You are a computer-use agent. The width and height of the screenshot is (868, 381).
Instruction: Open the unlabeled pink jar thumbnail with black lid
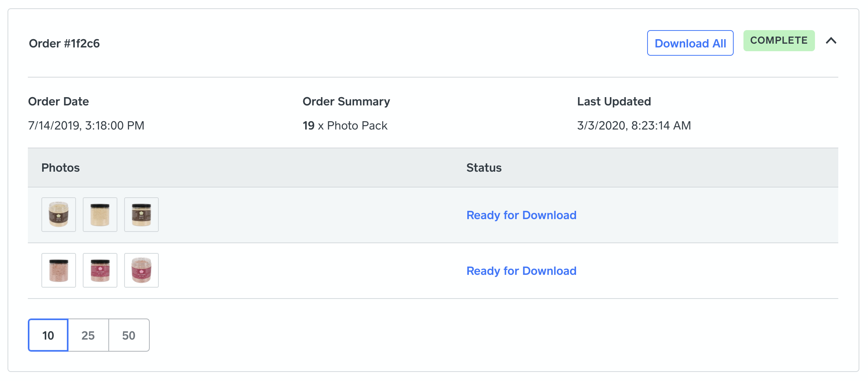click(x=59, y=270)
